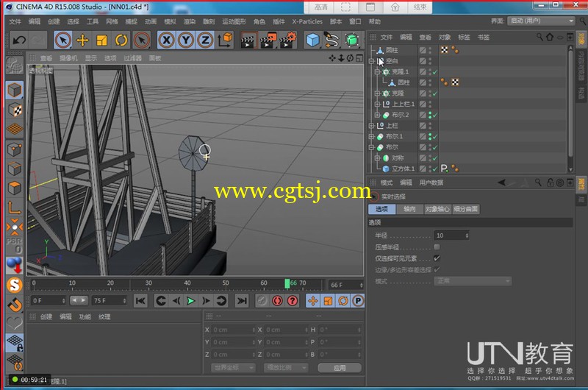The width and height of the screenshot is (588, 390).
Task: Open the 帮助 help menu
Action: (375, 22)
